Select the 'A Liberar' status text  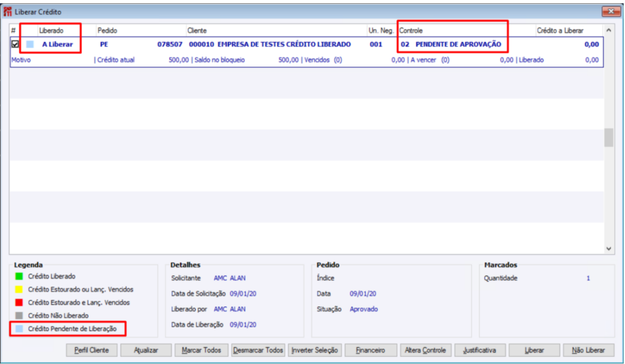point(57,44)
